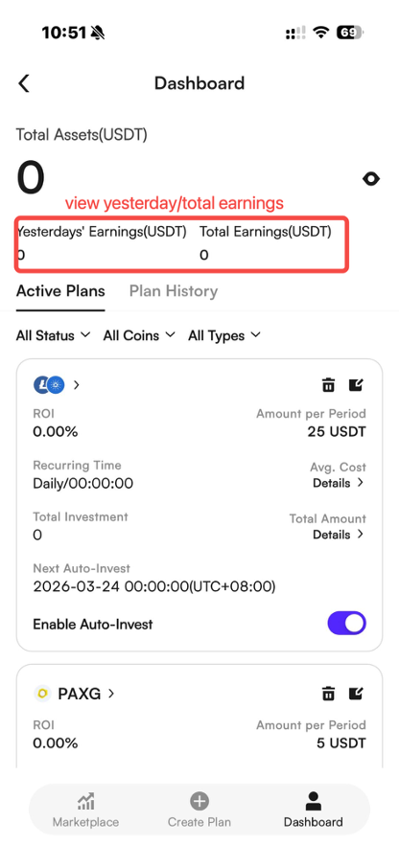Delete the first plan via trash icon
The width and height of the screenshot is (399, 868).
[x=329, y=385]
